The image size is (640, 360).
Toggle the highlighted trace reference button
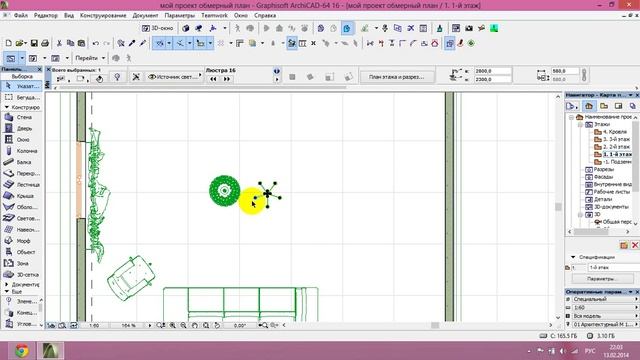[x=291, y=43]
